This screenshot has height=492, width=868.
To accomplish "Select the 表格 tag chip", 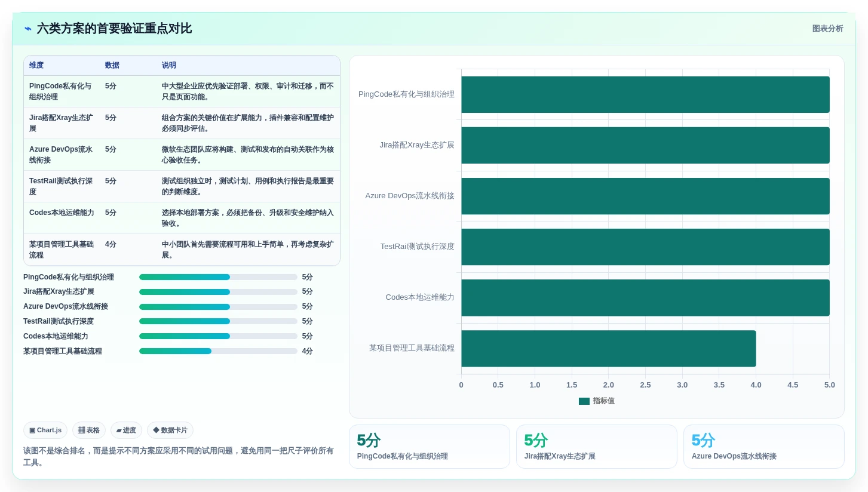I will point(89,430).
